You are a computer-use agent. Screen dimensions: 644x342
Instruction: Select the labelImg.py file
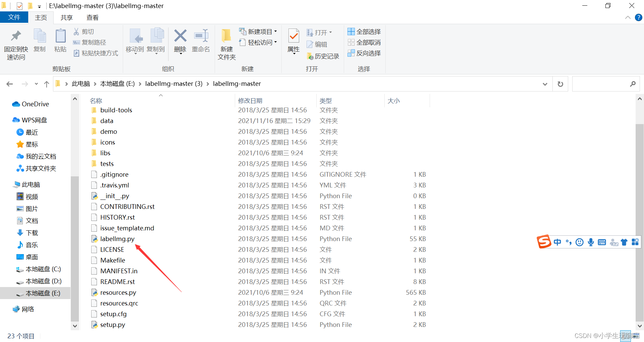(117, 239)
